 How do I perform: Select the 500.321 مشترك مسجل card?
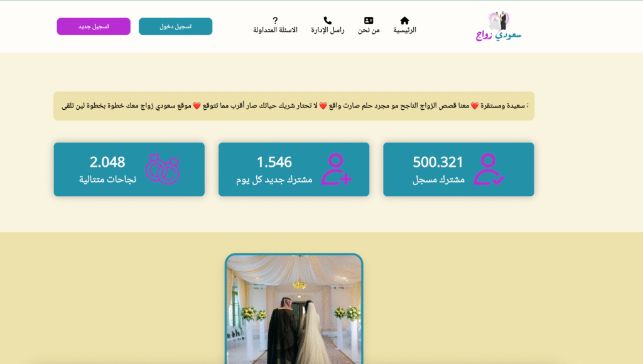tap(458, 169)
